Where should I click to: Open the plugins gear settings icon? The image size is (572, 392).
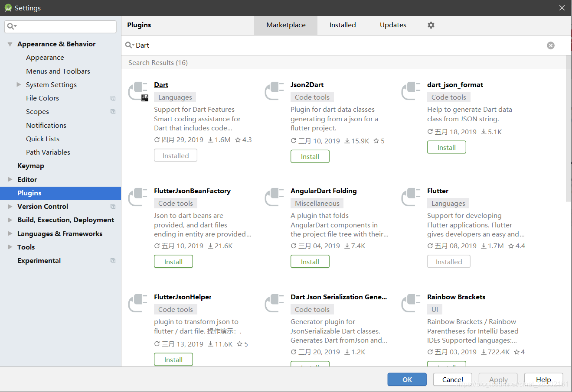click(431, 25)
